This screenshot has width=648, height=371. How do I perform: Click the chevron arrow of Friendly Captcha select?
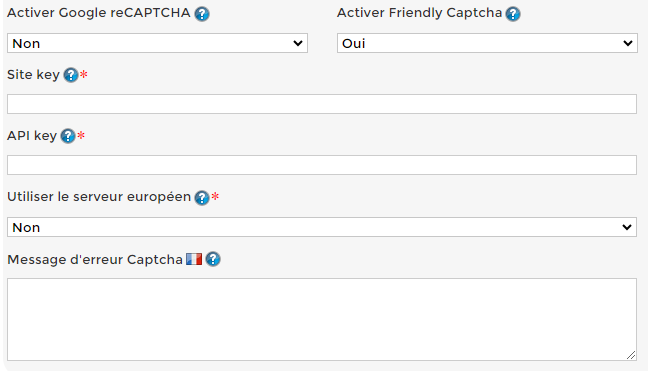tap(628, 43)
